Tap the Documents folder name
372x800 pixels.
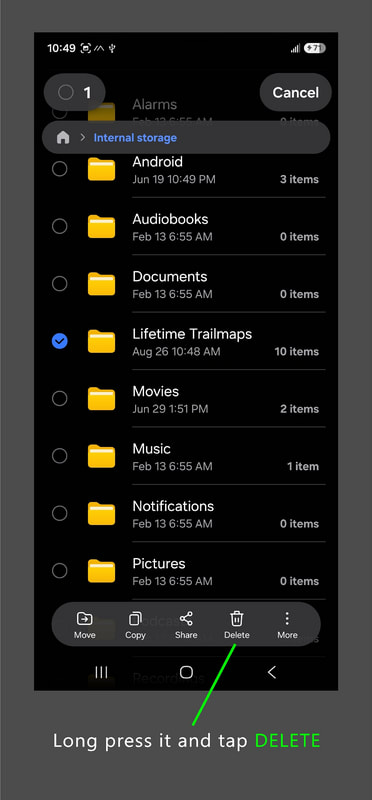click(169, 277)
